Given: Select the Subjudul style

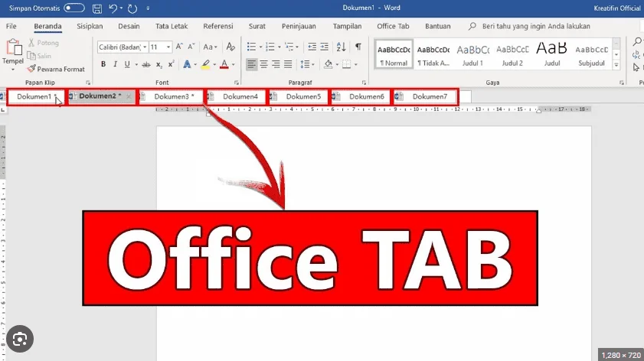Looking at the screenshot, I should tap(591, 55).
